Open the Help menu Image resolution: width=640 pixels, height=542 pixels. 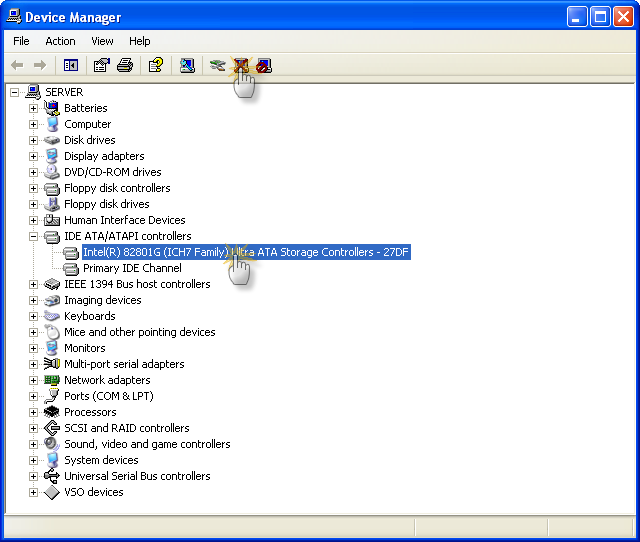tap(140, 41)
